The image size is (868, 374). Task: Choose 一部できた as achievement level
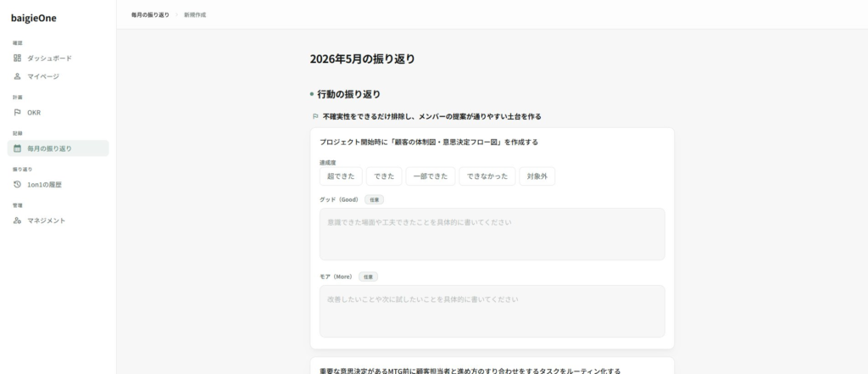point(431,176)
